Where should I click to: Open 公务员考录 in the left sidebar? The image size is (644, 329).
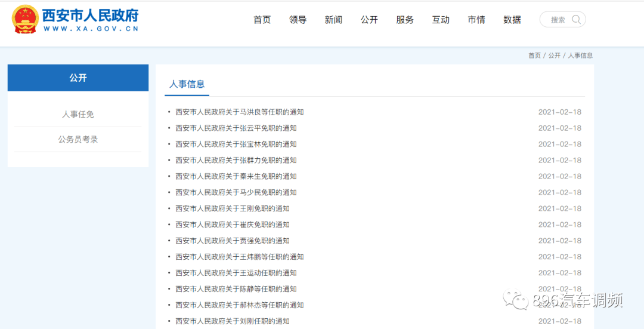(x=78, y=139)
